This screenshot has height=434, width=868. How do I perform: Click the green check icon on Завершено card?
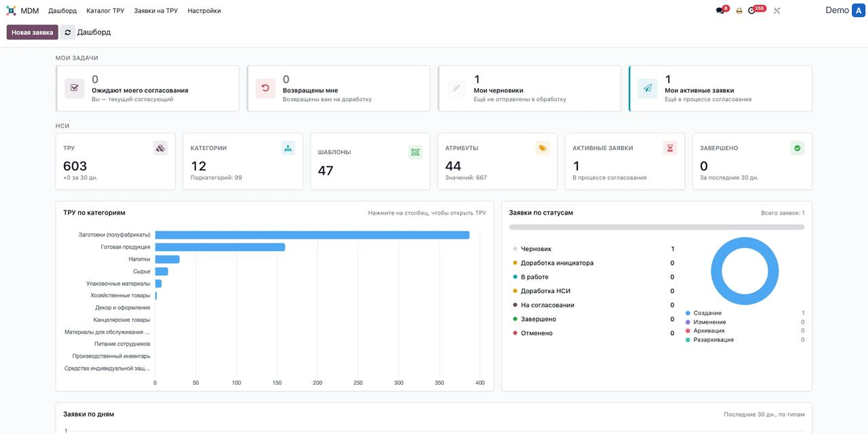tap(797, 148)
